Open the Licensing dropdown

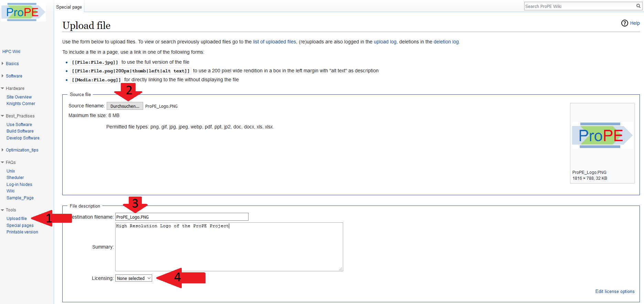(134, 278)
